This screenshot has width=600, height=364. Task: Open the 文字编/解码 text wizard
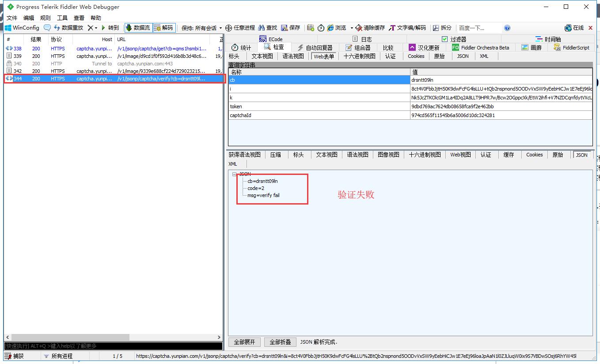[407, 28]
